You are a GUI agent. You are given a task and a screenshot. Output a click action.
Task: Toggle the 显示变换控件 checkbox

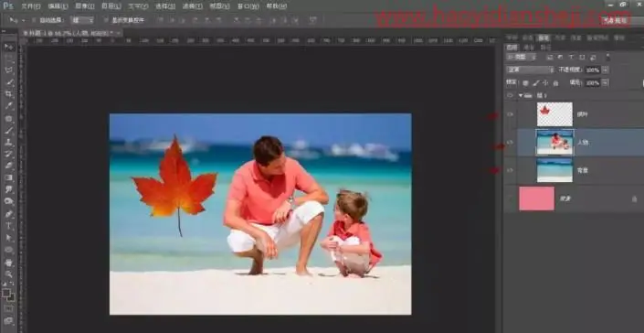[x=106, y=20]
